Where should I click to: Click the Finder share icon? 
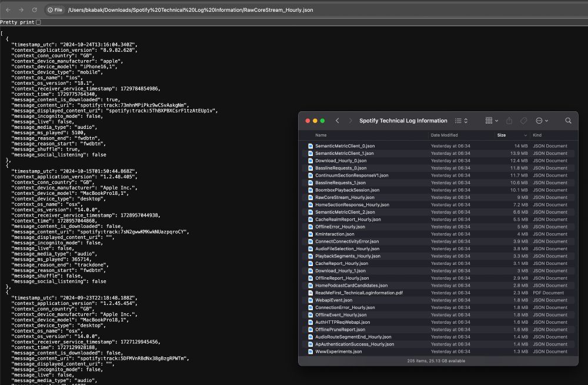click(x=509, y=121)
